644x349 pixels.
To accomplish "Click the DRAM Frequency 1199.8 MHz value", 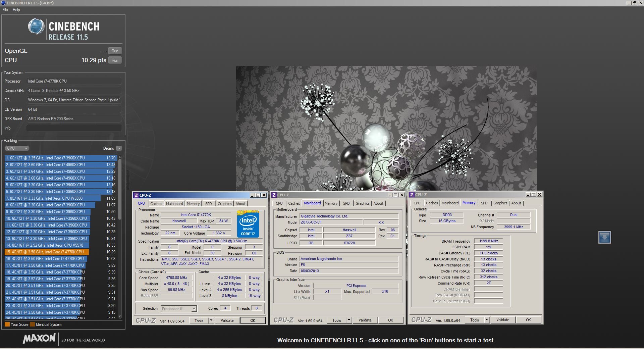I will 489,241.
